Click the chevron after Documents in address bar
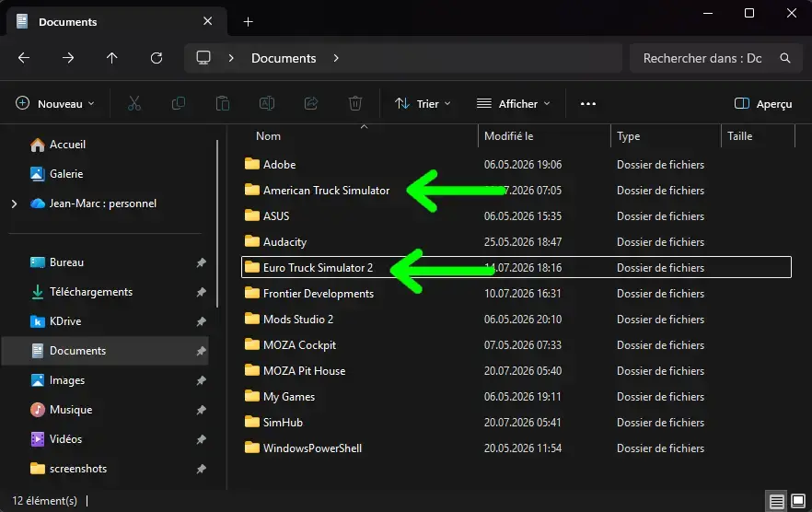 [x=336, y=58]
